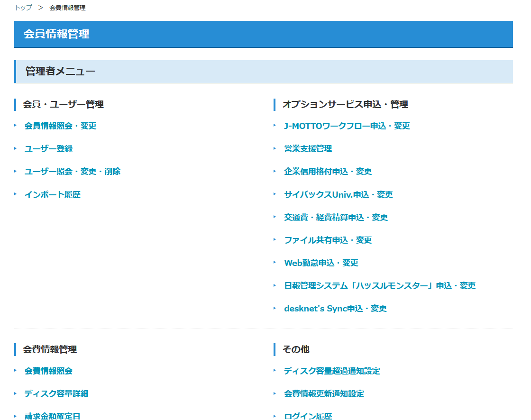Open 交通費・経費精算申込・変更
531x420 pixels.
tap(336, 218)
